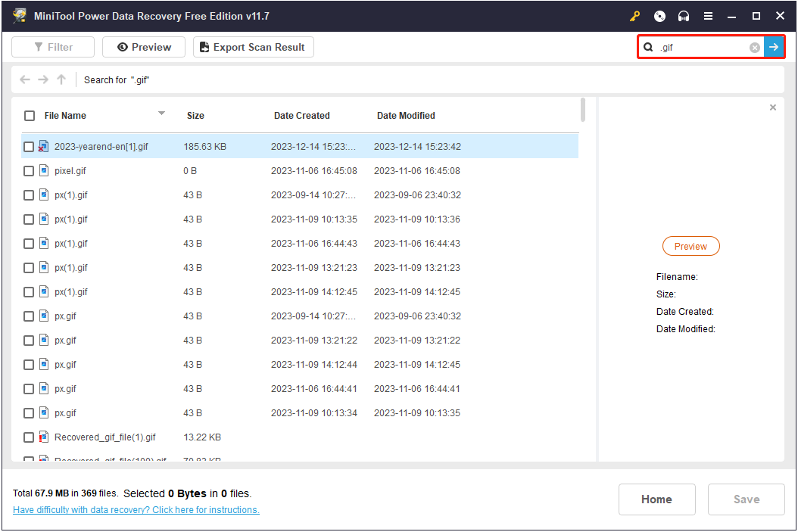798x532 pixels.
Task: Click the Size column header
Action: [195, 116]
